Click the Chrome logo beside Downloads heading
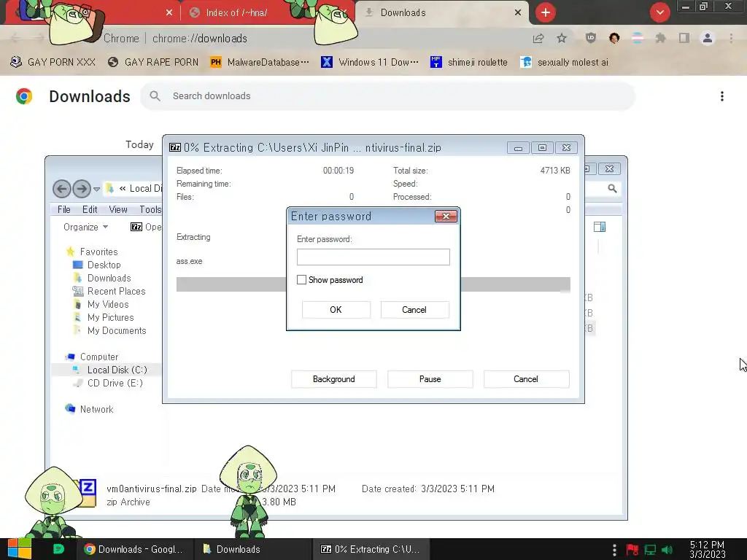This screenshot has height=560, width=747. point(24,96)
